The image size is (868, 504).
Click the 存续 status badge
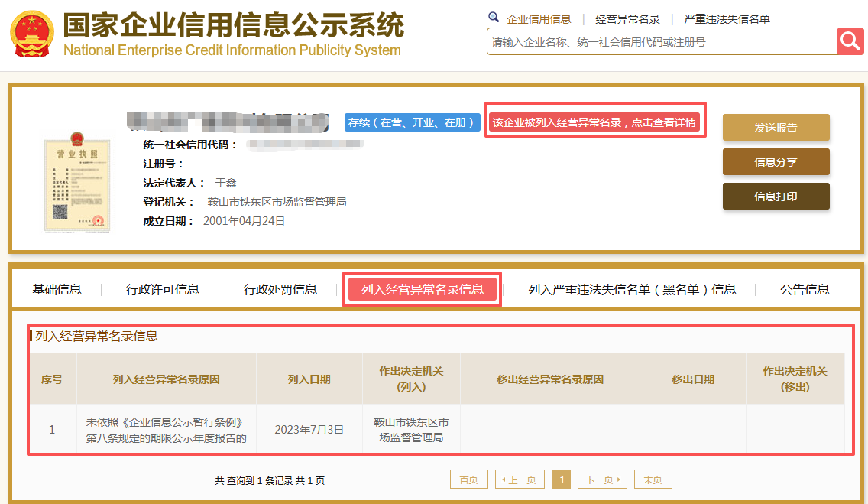click(x=412, y=122)
